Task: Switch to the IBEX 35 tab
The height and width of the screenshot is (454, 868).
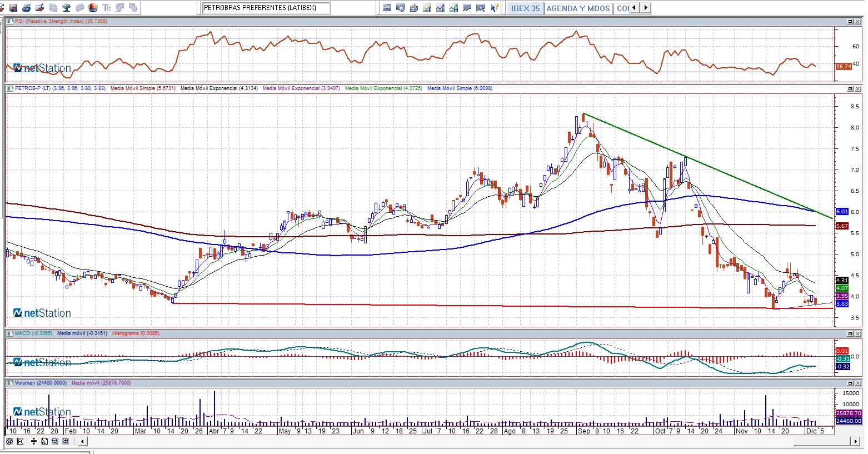Action: (x=525, y=8)
